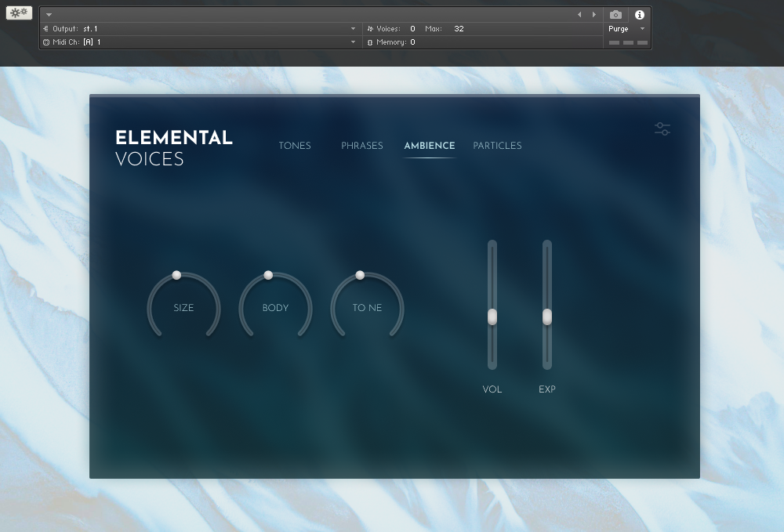Image resolution: width=784 pixels, height=532 pixels.
Task: Click the info icon in header
Action: click(639, 15)
